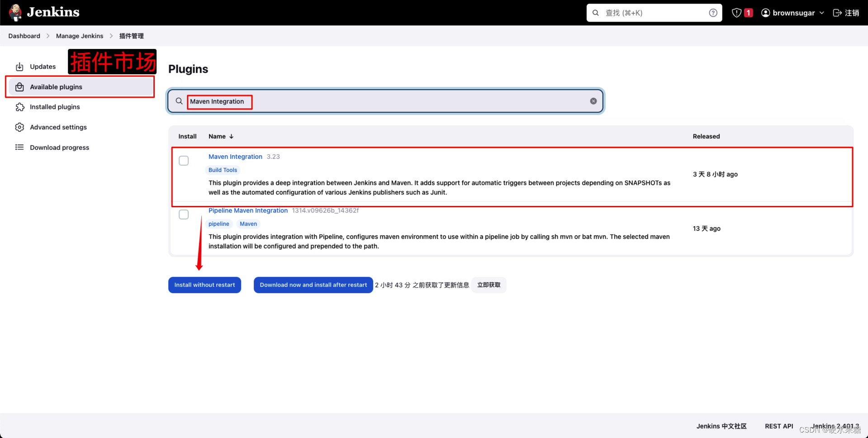Click the '13 天 ago' release time
868x438 pixels.
click(x=707, y=229)
